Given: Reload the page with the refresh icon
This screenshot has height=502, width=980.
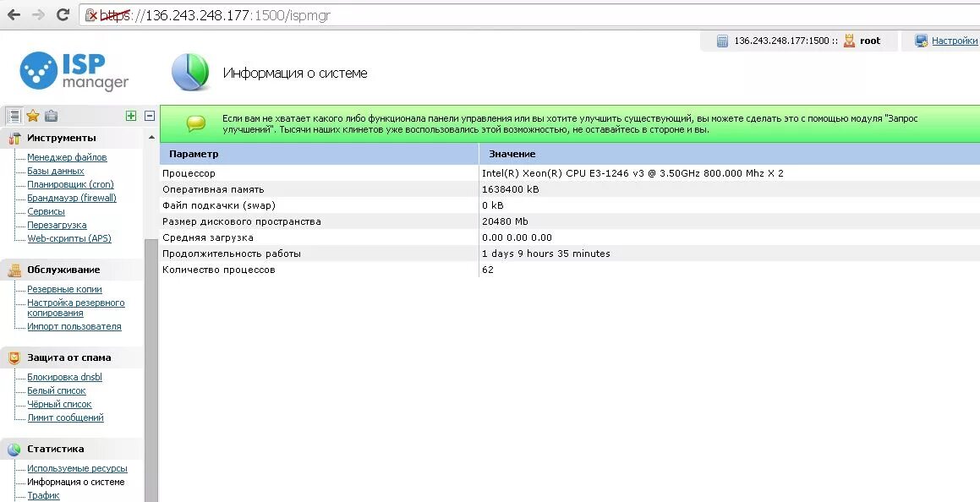Looking at the screenshot, I should 63,15.
